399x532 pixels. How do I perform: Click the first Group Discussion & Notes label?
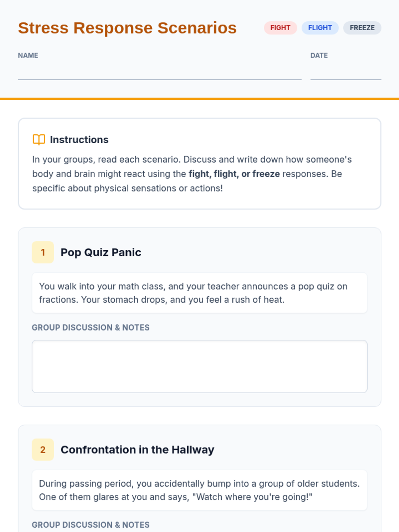click(91, 328)
